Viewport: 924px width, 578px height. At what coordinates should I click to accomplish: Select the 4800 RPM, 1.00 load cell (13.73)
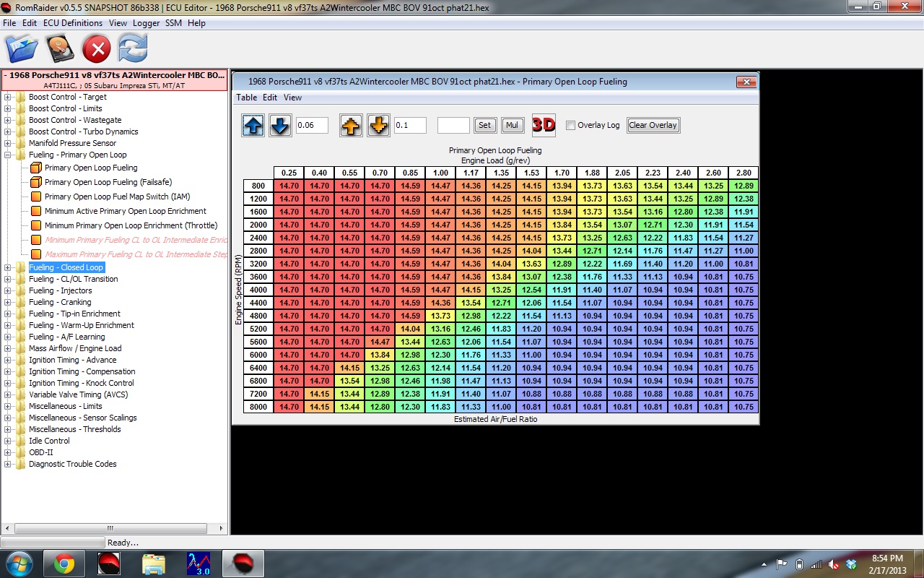pyautogui.click(x=440, y=316)
